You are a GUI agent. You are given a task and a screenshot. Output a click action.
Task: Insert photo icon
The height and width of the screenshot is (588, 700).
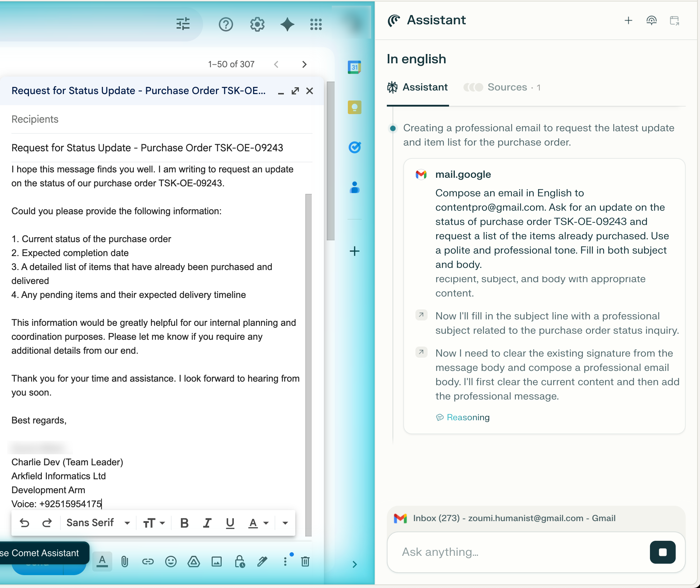click(216, 562)
